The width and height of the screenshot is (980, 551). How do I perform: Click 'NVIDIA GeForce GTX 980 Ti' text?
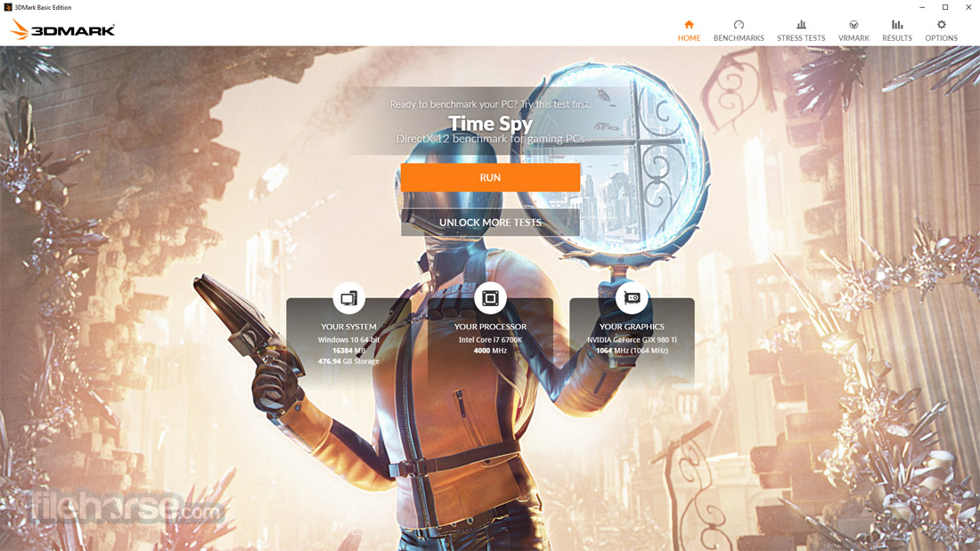click(632, 340)
